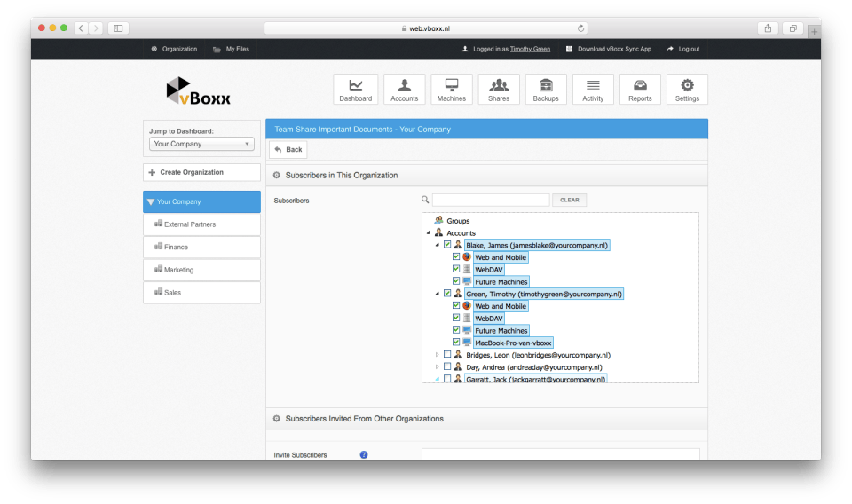Check the Day, Andrea checkbox

coord(447,366)
